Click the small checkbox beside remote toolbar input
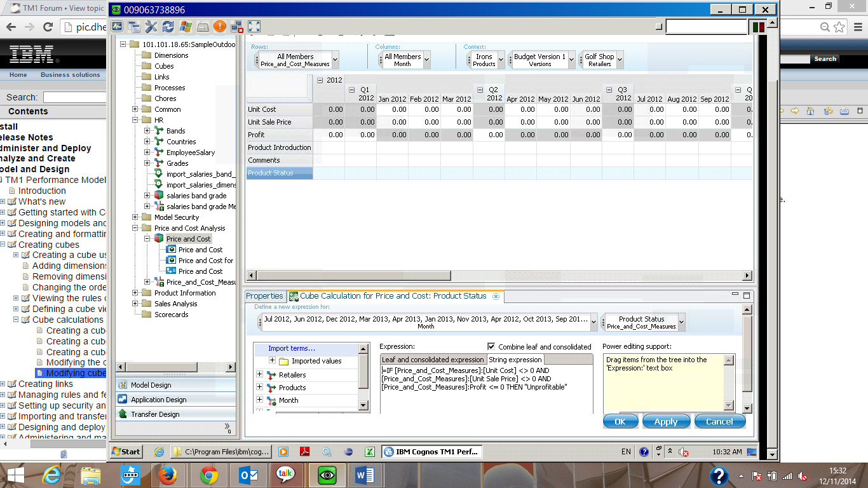868x488 pixels. 660,27
